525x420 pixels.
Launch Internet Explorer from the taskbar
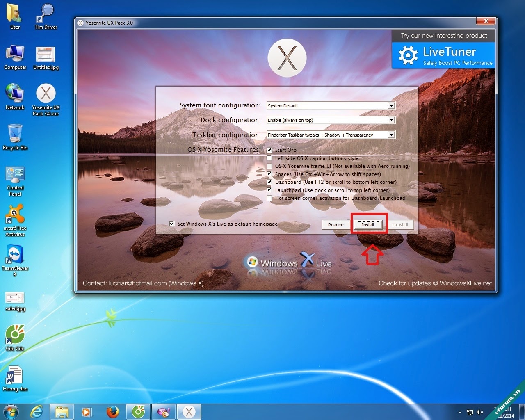(37, 412)
